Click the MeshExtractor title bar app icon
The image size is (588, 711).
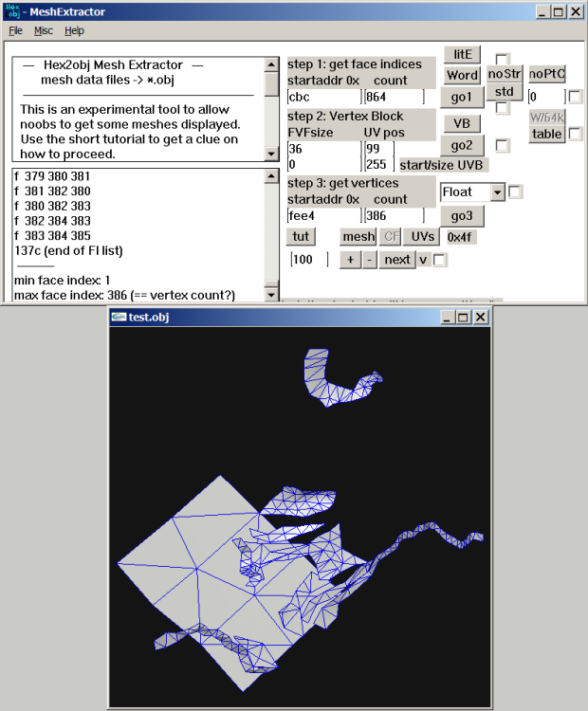tap(12, 11)
